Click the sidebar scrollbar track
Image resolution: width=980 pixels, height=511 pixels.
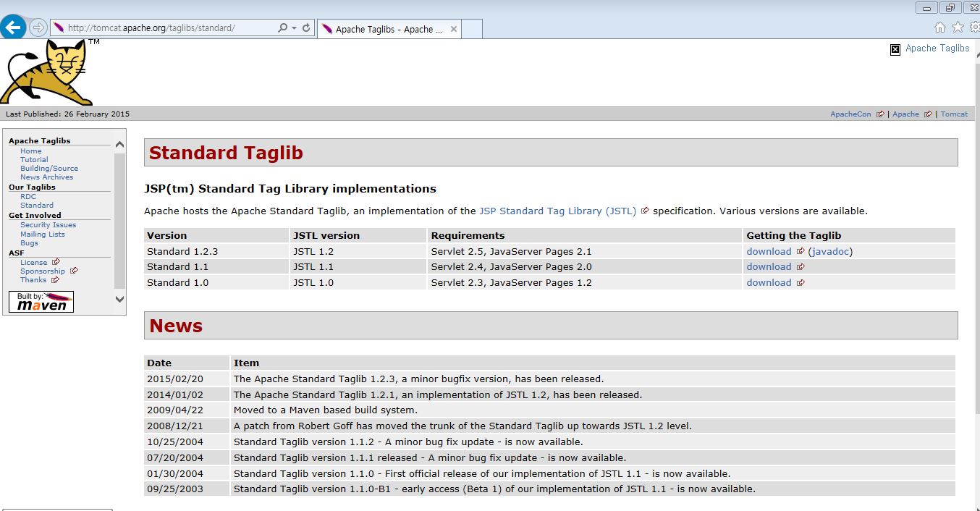[120, 221]
